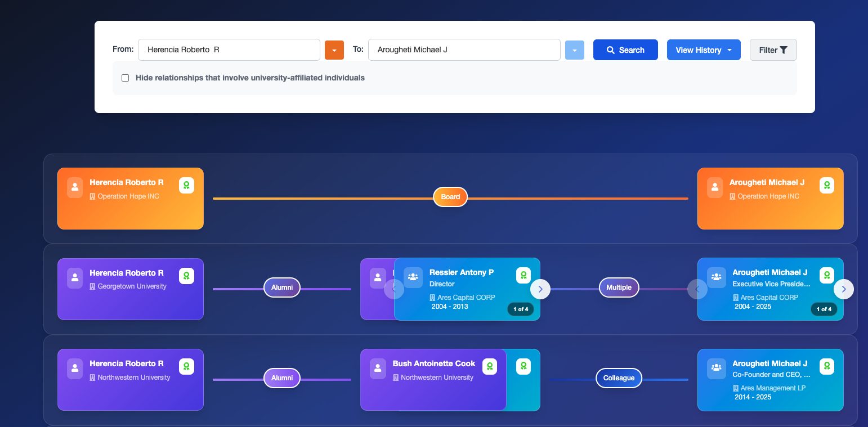The height and width of the screenshot is (427, 868).
Task: Click the "1 of 4" counter on Ressler card
Action: pos(521,309)
